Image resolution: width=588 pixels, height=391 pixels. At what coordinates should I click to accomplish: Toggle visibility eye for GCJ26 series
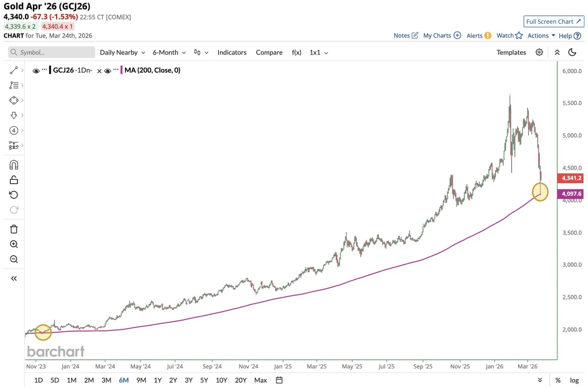pyautogui.click(x=36, y=71)
